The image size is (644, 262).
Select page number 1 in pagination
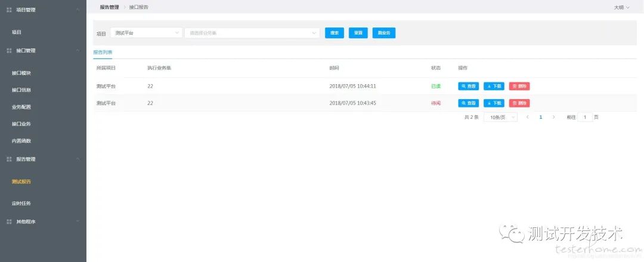540,117
